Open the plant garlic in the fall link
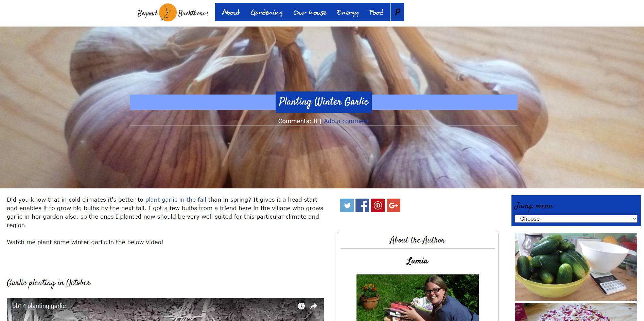644x321 pixels. tap(176, 200)
